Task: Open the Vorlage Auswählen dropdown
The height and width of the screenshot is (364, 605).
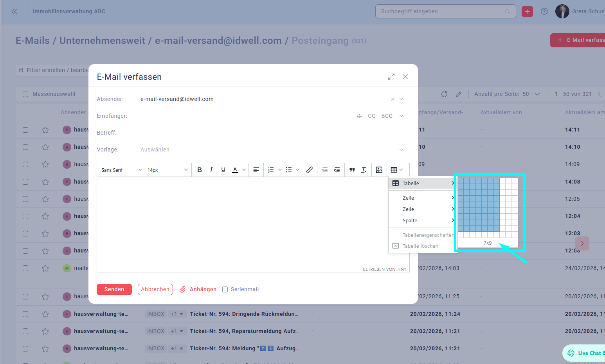Action: (272, 150)
